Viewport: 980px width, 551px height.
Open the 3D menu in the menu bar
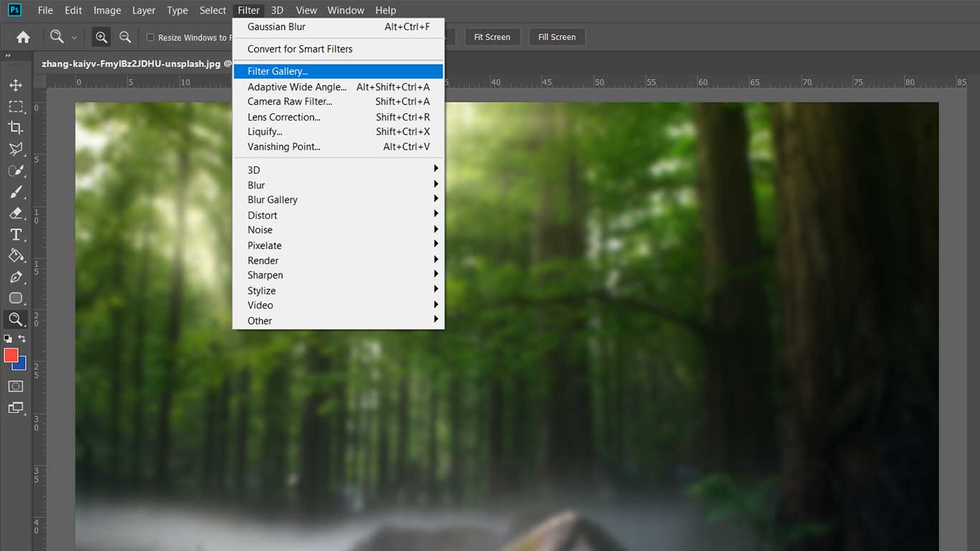pyautogui.click(x=277, y=10)
